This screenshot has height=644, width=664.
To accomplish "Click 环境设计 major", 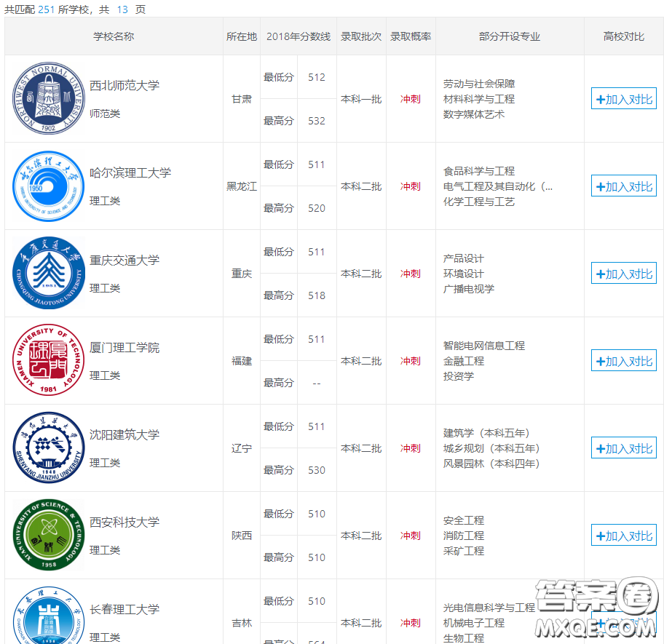I will (463, 274).
